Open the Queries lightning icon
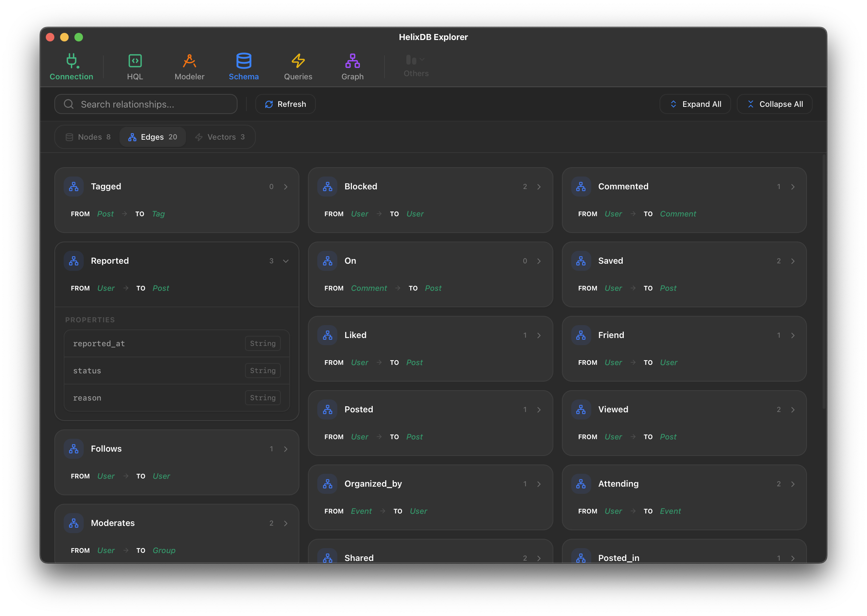The width and height of the screenshot is (867, 616). [298, 61]
